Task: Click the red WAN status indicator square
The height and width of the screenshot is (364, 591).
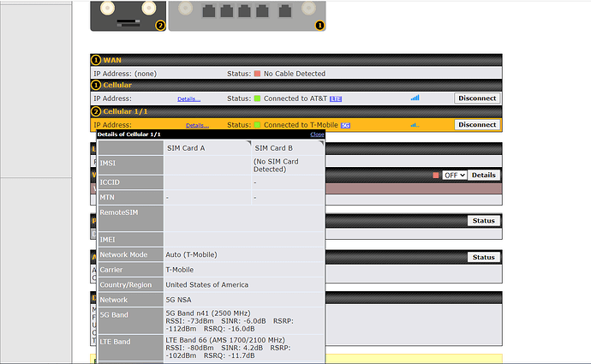Action: [x=257, y=74]
